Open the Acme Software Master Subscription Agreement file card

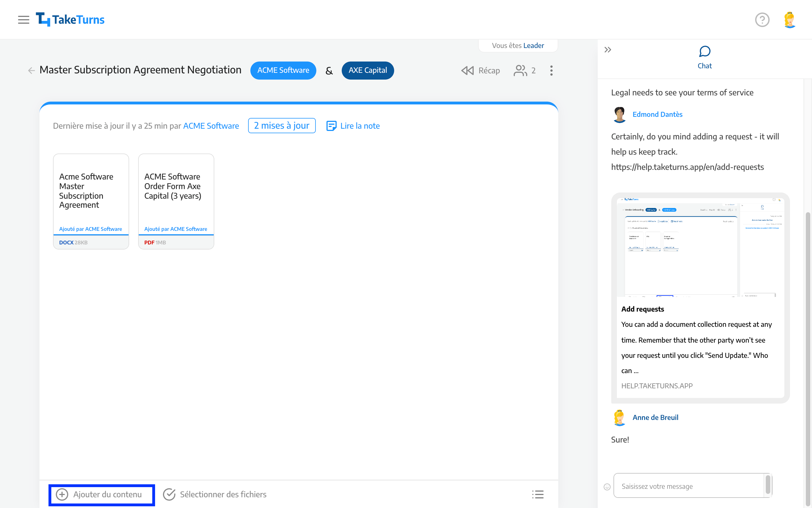pos(91,201)
